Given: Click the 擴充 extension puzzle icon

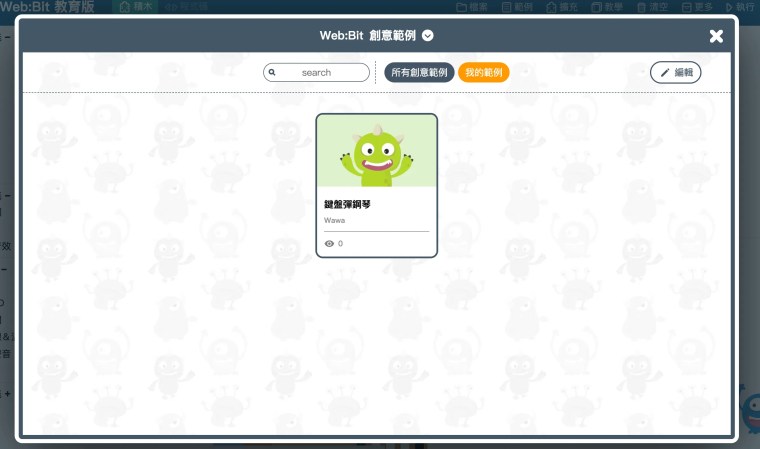Looking at the screenshot, I should pos(551,7).
